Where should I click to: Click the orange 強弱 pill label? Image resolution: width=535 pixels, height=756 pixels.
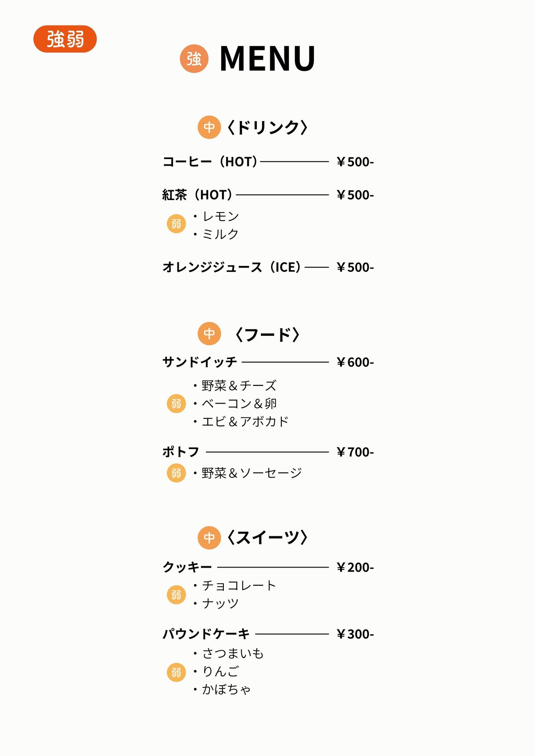[x=65, y=39]
